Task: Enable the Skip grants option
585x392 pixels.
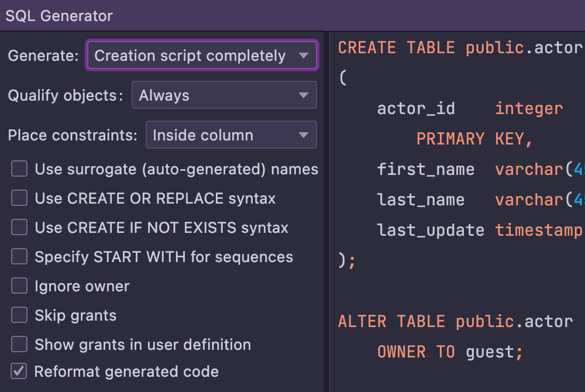Action: coord(19,315)
